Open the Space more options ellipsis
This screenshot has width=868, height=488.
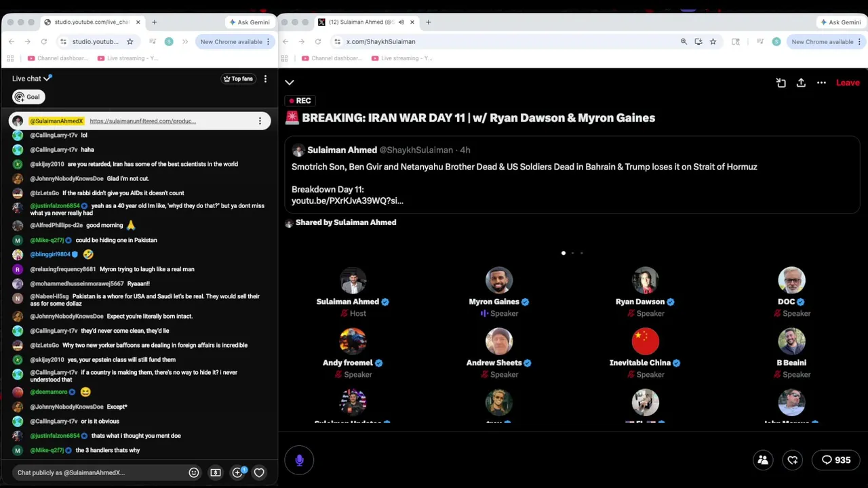[821, 83]
